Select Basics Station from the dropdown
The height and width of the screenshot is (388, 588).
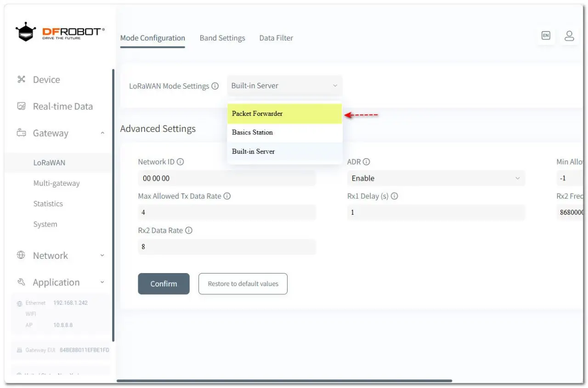(285, 132)
